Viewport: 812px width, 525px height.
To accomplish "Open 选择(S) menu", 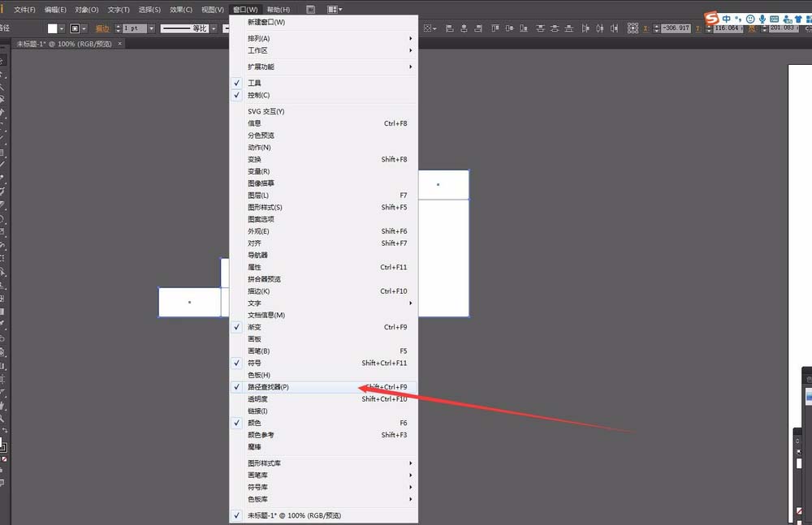I will point(149,10).
